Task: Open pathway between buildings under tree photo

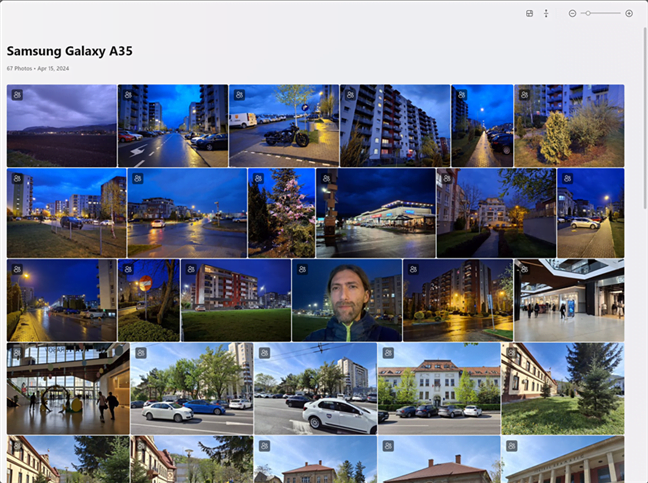Action: [x=496, y=213]
